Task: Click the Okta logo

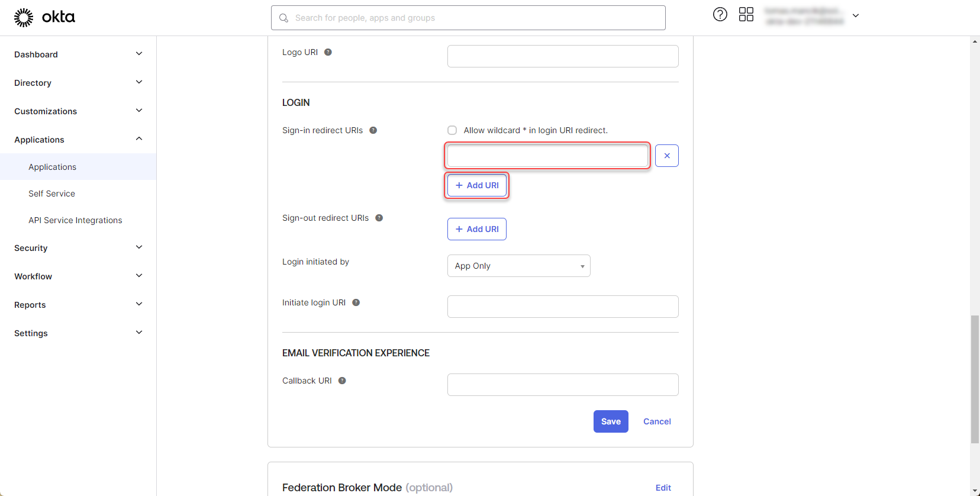Action: [44, 18]
